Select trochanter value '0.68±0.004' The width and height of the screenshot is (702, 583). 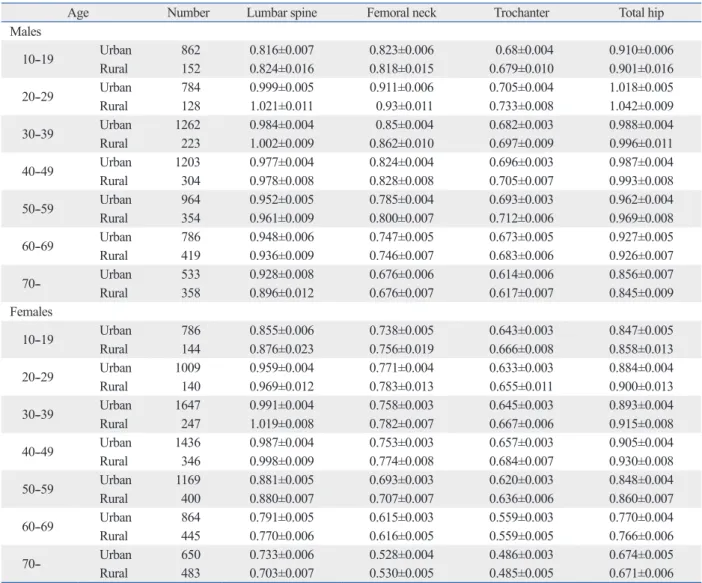coord(524,50)
